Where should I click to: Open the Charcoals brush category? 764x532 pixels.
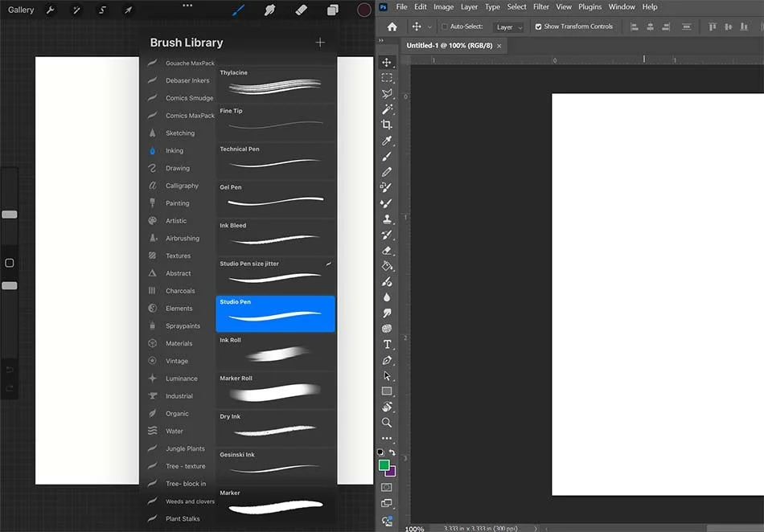click(x=180, y=291)
